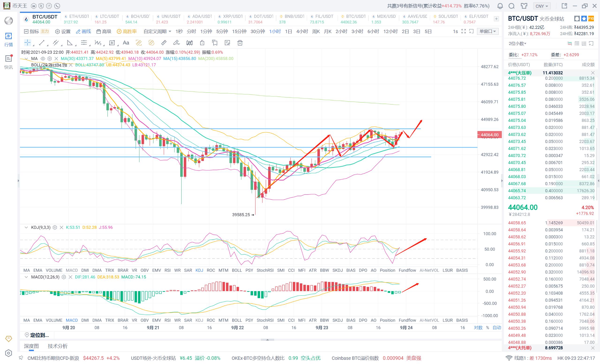The image size is (600, 364).
Task: Toggle MA indicator visibility eye icon
Action: pyautogui.click(x=43, y=59)
